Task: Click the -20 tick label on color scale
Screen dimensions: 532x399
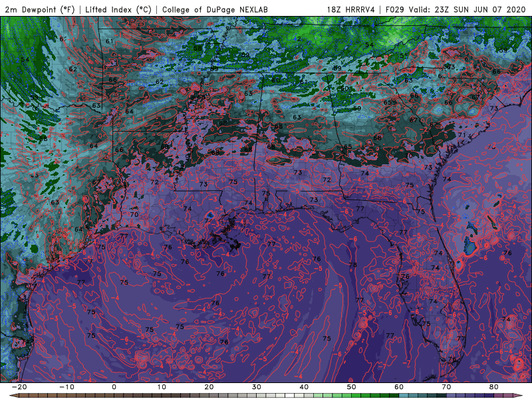Action: click(19, 387)
